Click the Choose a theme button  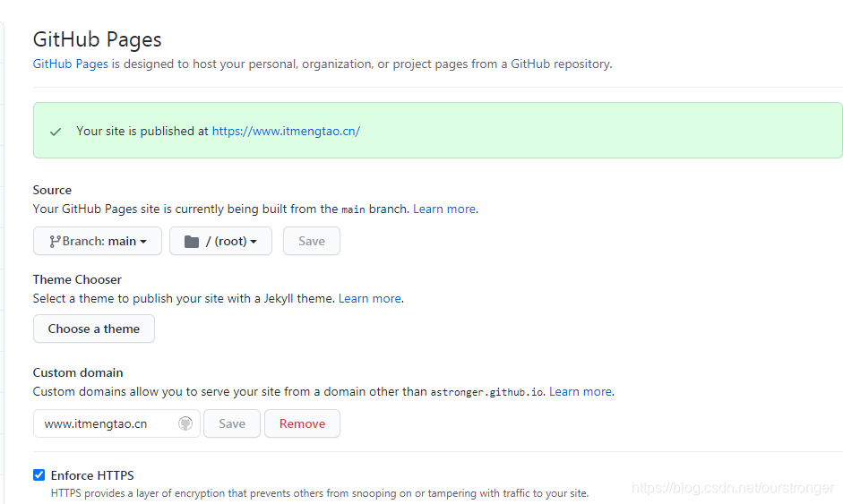click(93, 329)
